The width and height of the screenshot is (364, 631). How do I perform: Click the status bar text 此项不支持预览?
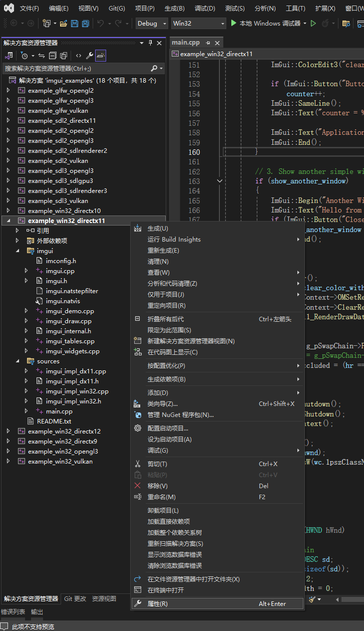coord(33,626)
